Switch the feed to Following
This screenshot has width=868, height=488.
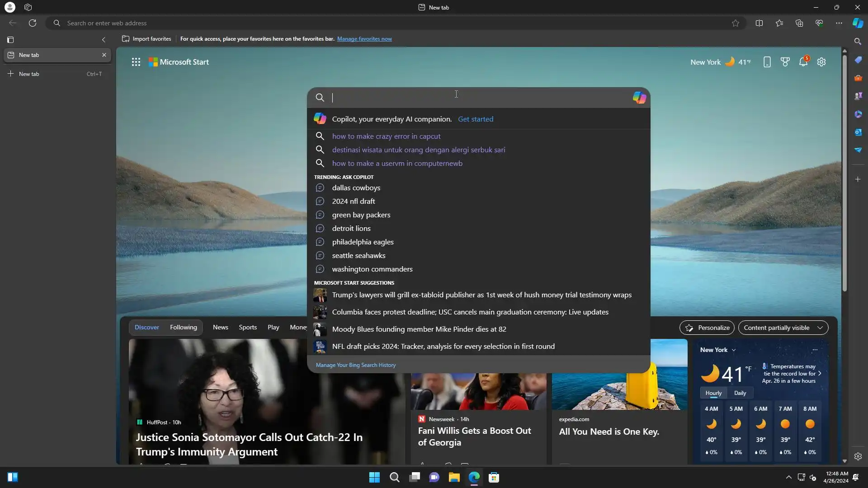pyautogui.click(x=183, y=327)
